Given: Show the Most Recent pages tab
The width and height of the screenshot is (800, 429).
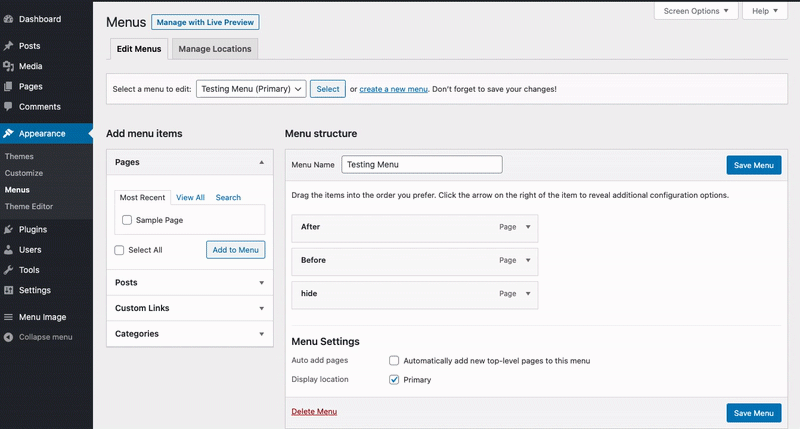Looking at the screenshot, I should pos(142,197).
